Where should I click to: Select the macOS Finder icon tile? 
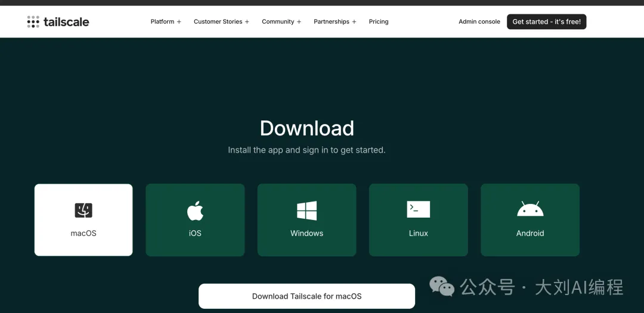tap(83, 210)
